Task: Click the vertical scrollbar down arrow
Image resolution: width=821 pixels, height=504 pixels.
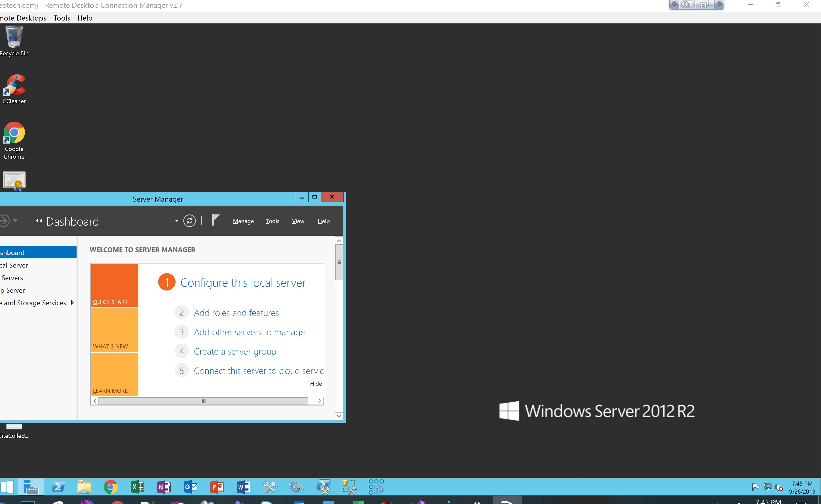Action: (339, 416)
